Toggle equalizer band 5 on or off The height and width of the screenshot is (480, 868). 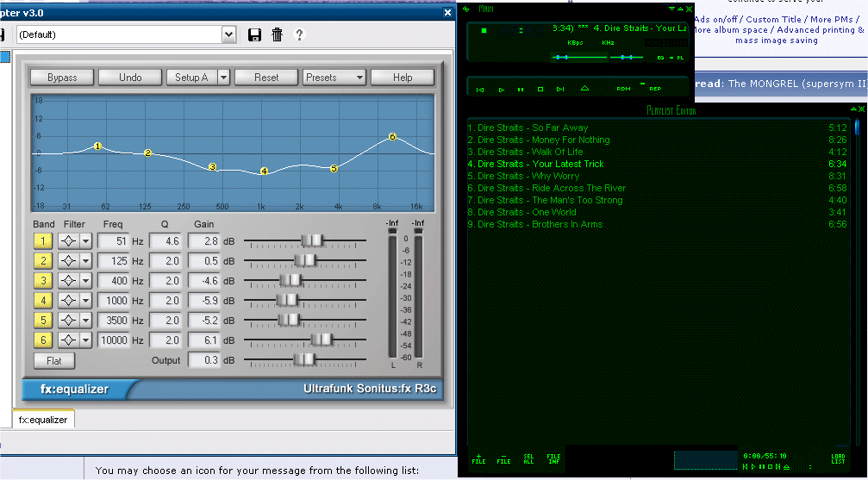42,320
